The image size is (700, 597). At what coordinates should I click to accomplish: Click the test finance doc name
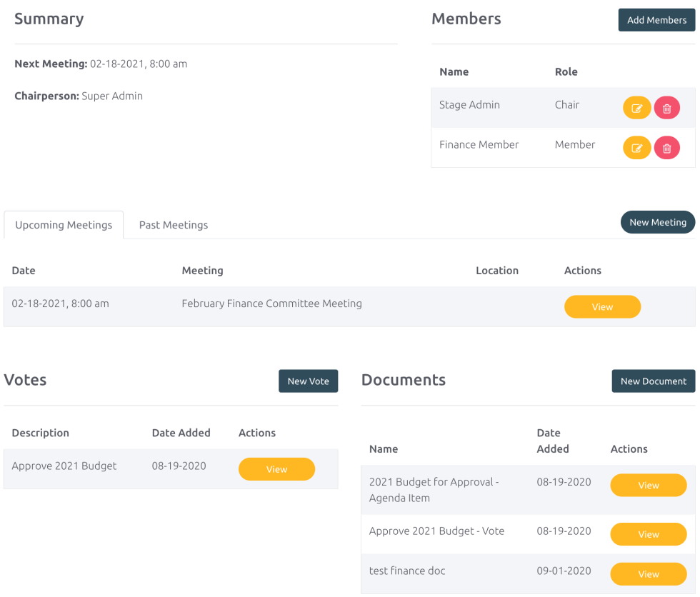[x=407, y=571]
